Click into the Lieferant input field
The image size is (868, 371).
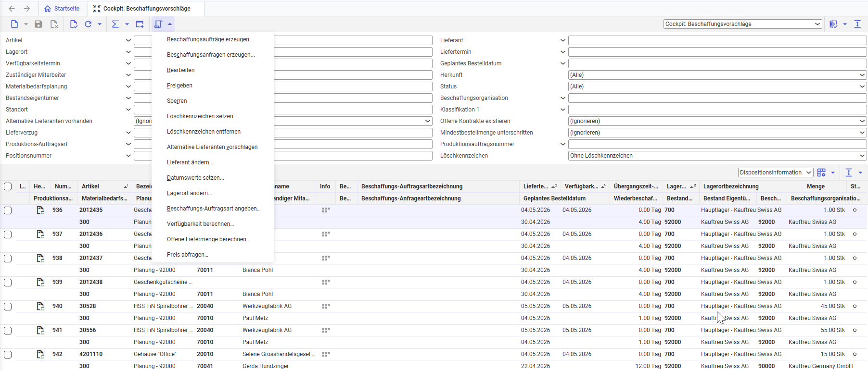[717, 40]
